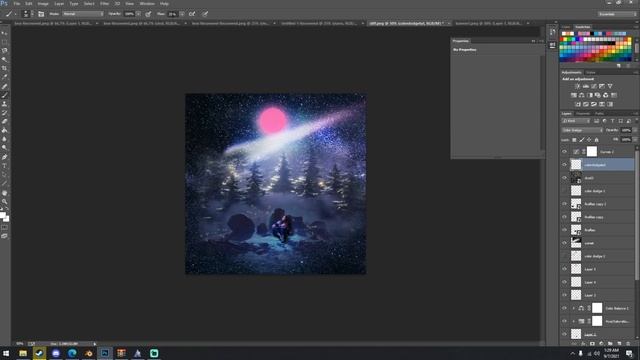
Task: Hide the Layer 4 layer
Action: [x=564, y=282]
